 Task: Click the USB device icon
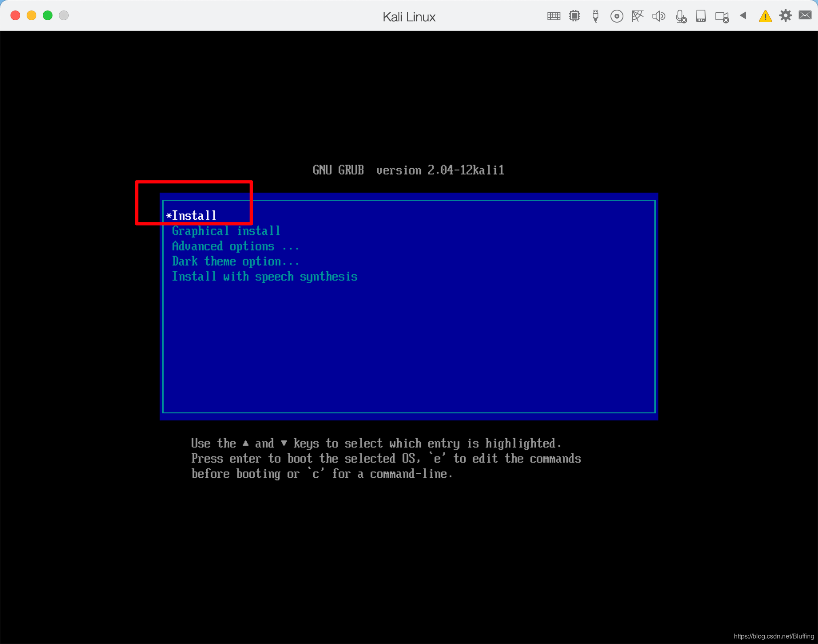point(595,16)
